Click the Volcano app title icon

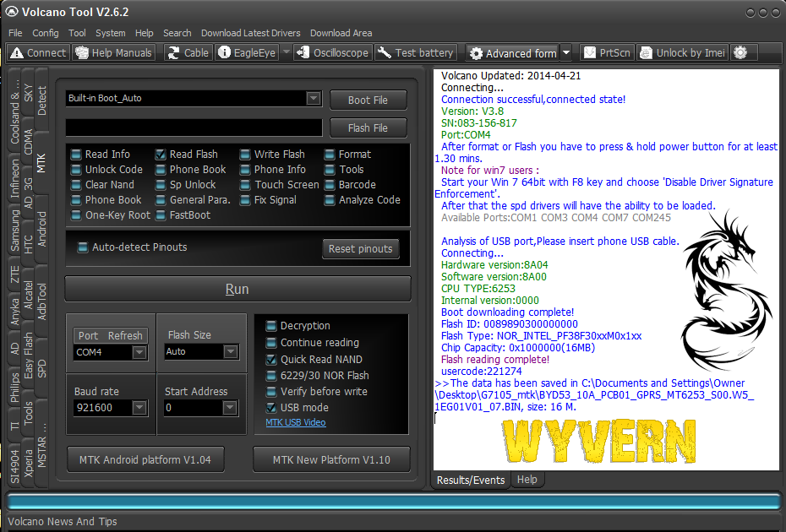[12, 12]
